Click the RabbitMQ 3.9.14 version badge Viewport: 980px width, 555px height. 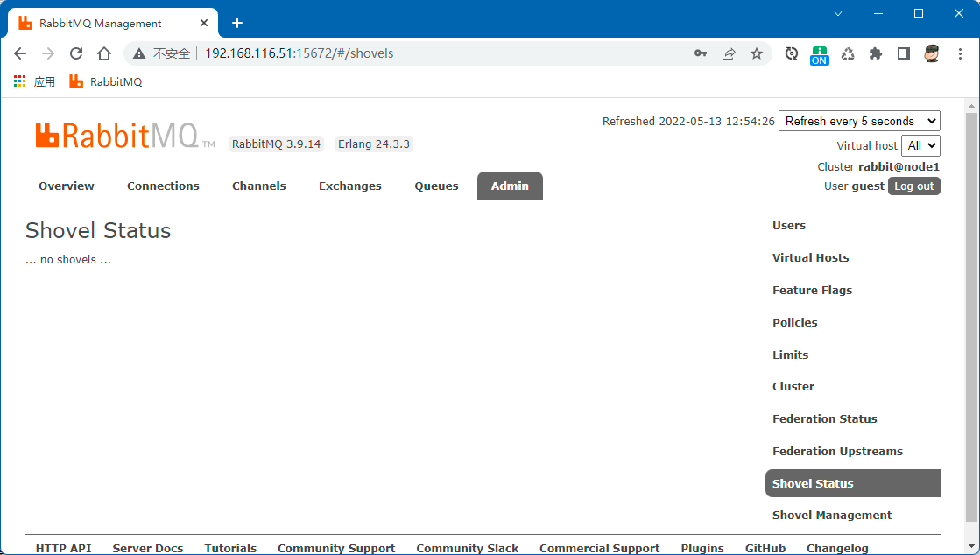click(276, 144)
